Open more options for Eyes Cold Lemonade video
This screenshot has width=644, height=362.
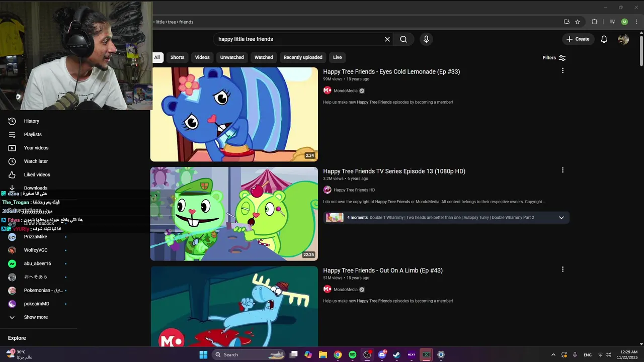coord(562,71)
